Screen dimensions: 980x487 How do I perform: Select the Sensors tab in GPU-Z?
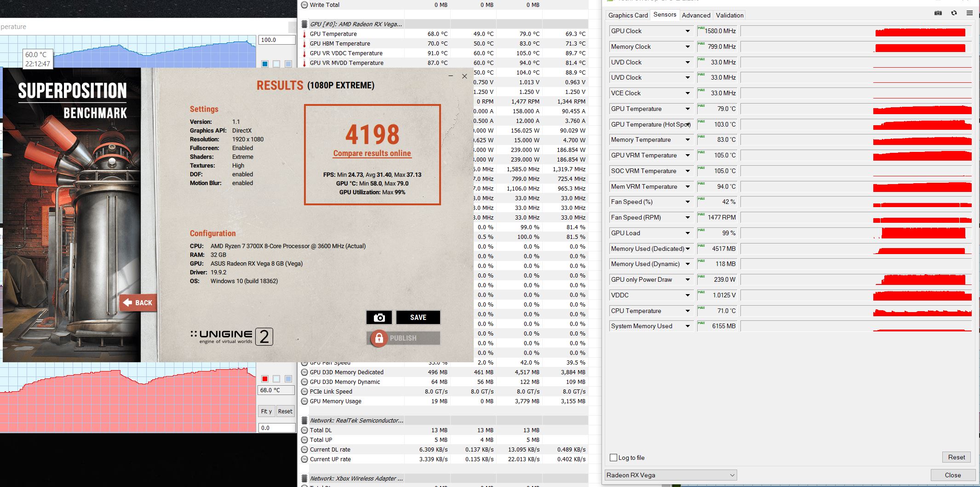click(665, 15)
